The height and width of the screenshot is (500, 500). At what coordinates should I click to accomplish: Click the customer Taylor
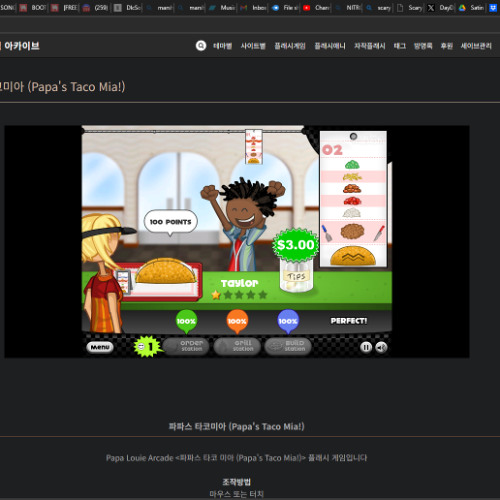click(243, 225)
